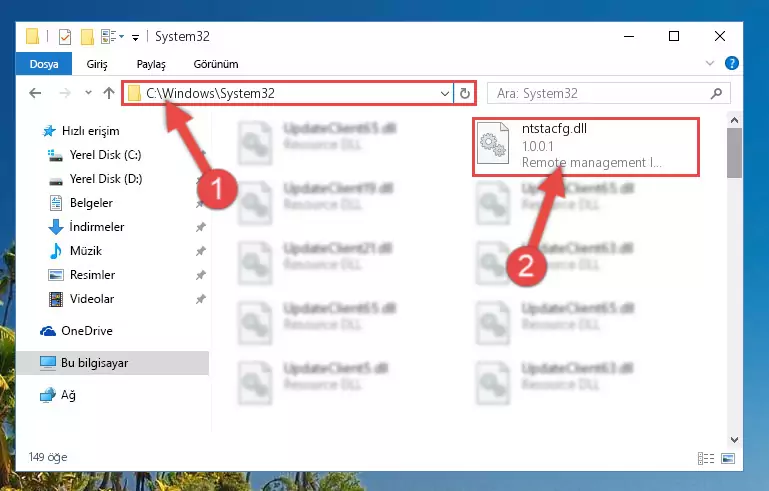
Task: Click the Resimler picture icon
Action: [56, 275]
